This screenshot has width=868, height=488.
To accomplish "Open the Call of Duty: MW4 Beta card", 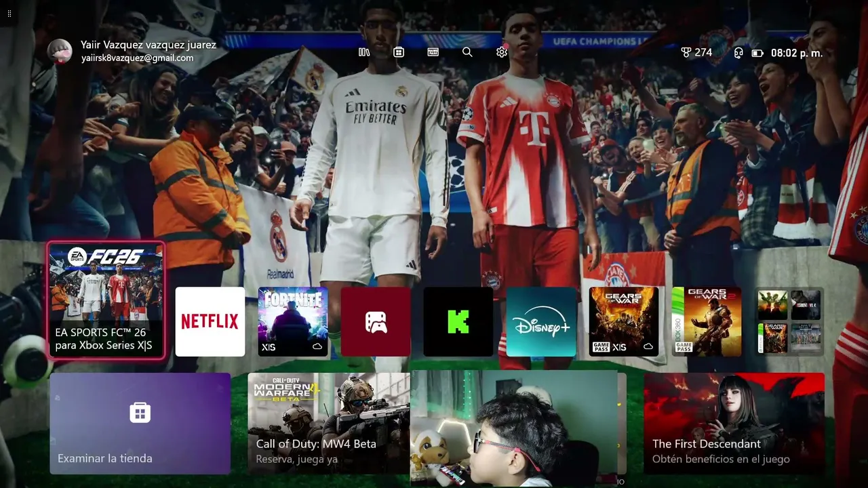I will (329, 423).
